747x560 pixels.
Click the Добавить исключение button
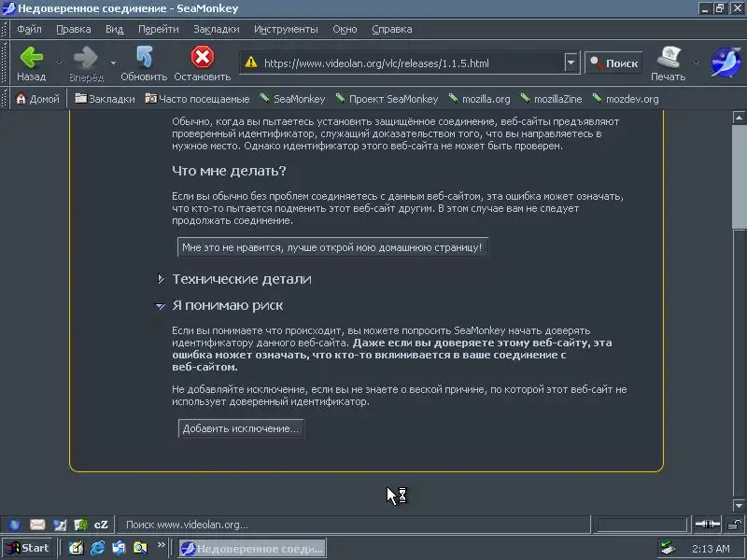[x=241, y=428]
